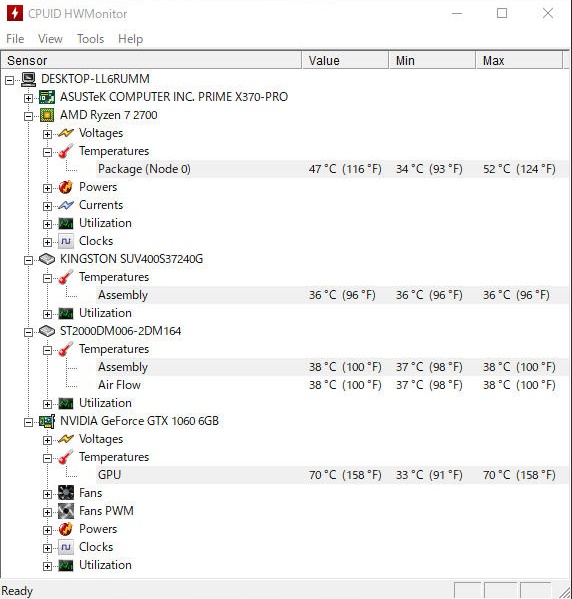Click the Value column header

tap(345, 60)
